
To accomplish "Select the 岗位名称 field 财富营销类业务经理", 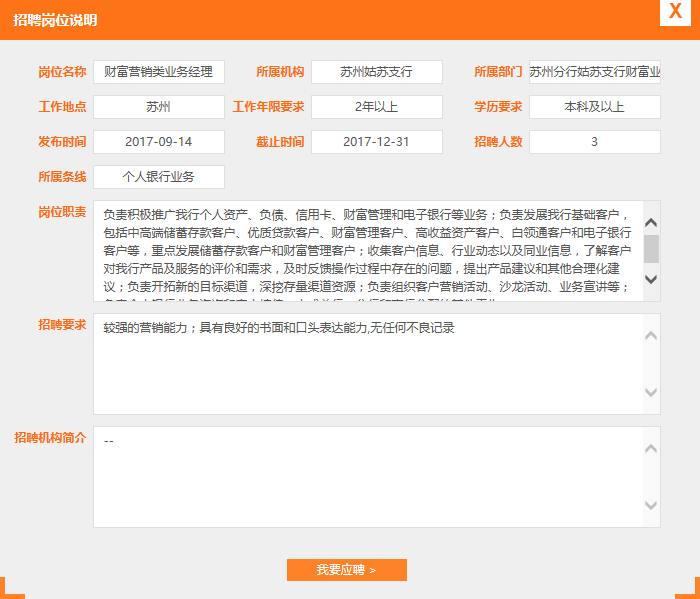I will click(159, 72).
